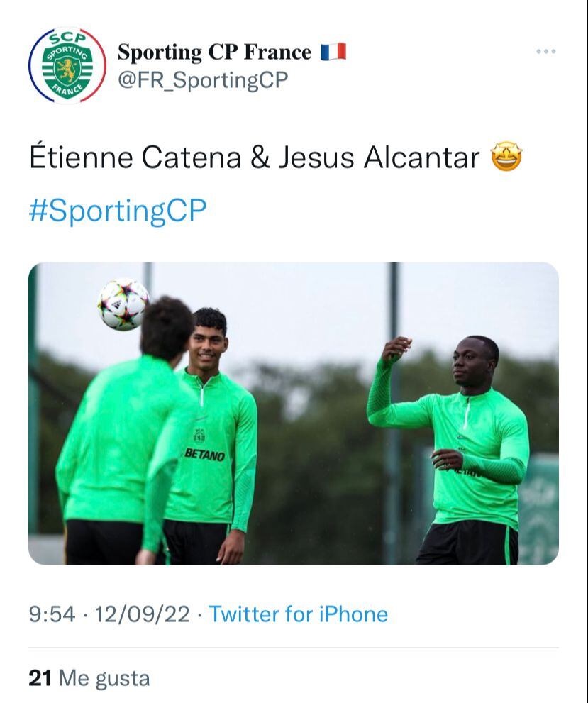Screen dimensions: 588x703
Task: Click the 12/09/22 tweet date
Action: 142,614
